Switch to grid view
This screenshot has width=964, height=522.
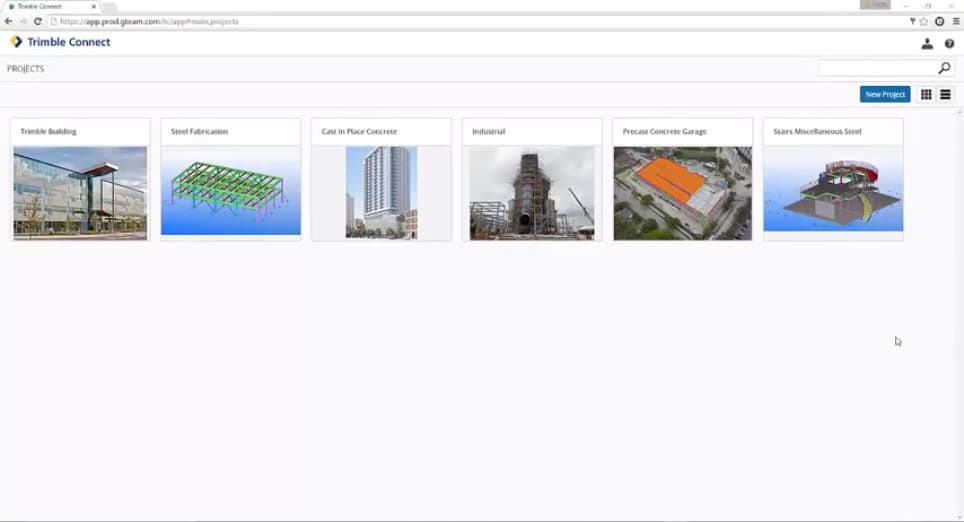tap(926, 94)
